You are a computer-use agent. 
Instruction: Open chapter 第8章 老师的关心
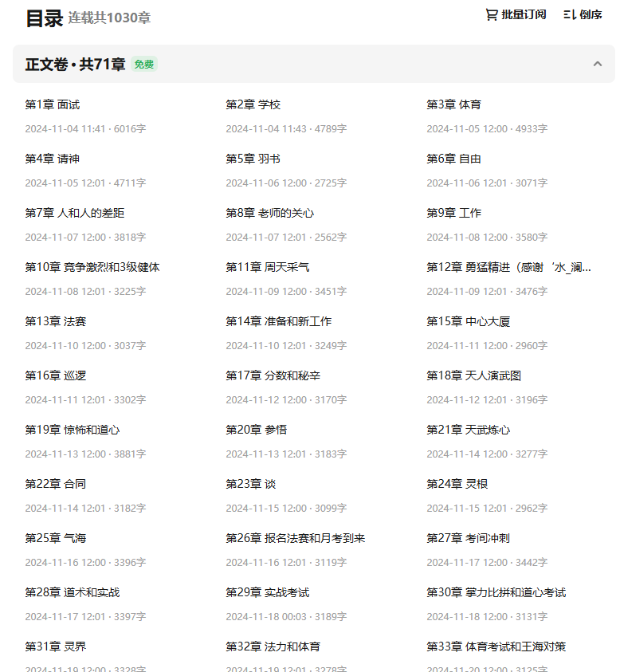269,213
